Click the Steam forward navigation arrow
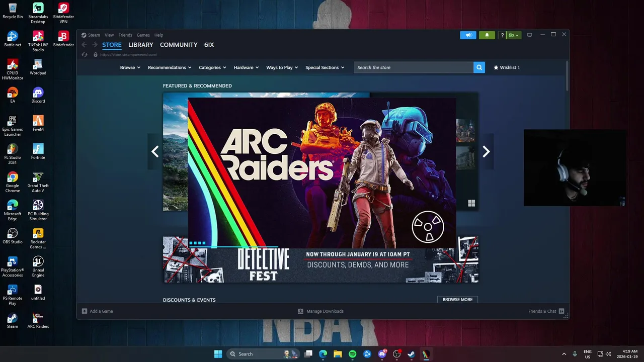This screenshot has width=644, height=362. tap(94, 45)
